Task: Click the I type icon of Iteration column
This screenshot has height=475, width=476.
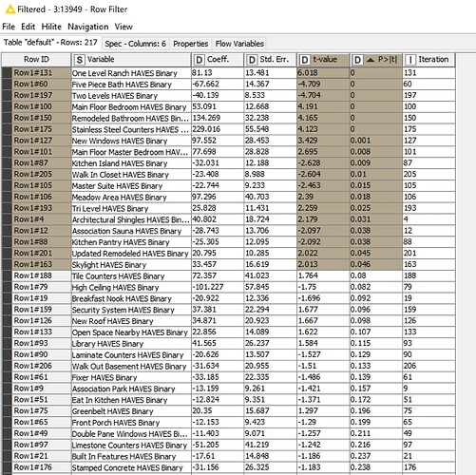Action: (410, 60)
